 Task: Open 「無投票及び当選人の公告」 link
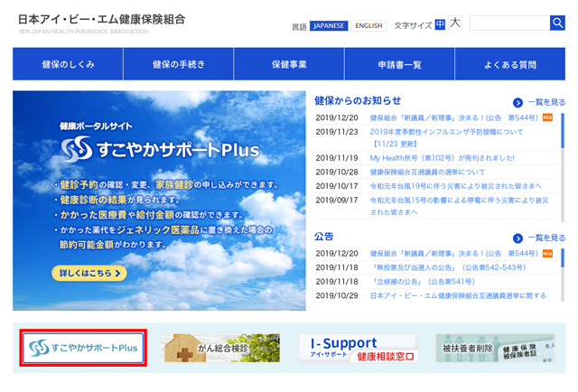(x=448, y=267)
